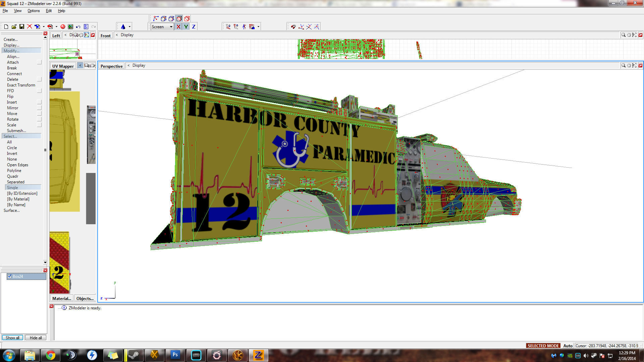Click the Show all button
This screenshot has width=644, height=362.
(x=12, y=338)
